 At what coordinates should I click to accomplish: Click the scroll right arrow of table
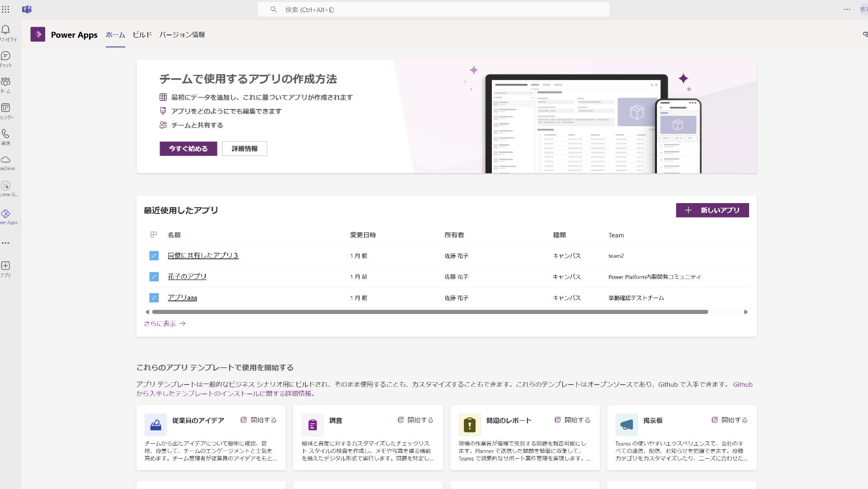coord(746,312)
